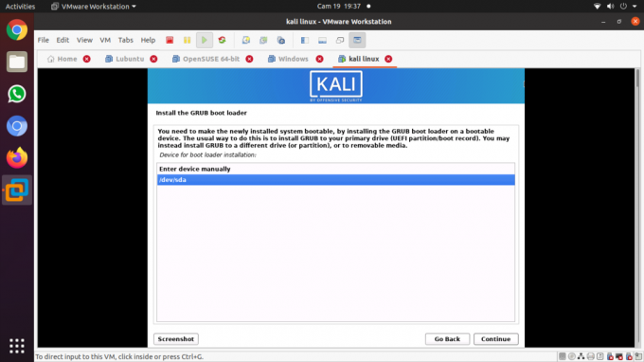The width and height of the screenshot is (644, 362).
Task: Close the kali linux tab
Action: click(x=388, y=59)
